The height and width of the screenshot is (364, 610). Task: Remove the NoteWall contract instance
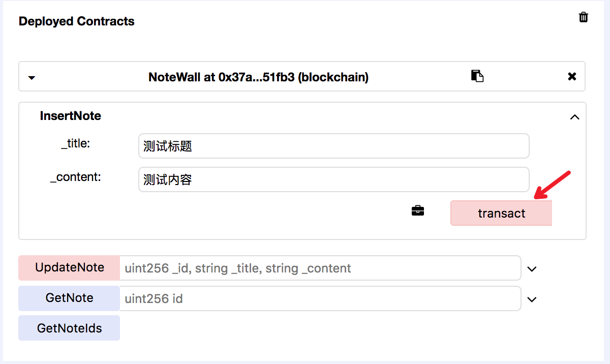(x=572, y=77)
